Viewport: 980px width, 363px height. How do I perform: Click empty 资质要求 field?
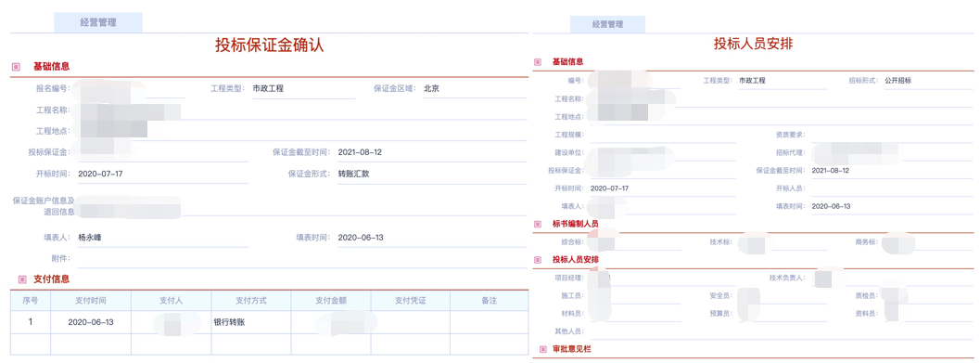pyautogui.click(x=891, y=136)
